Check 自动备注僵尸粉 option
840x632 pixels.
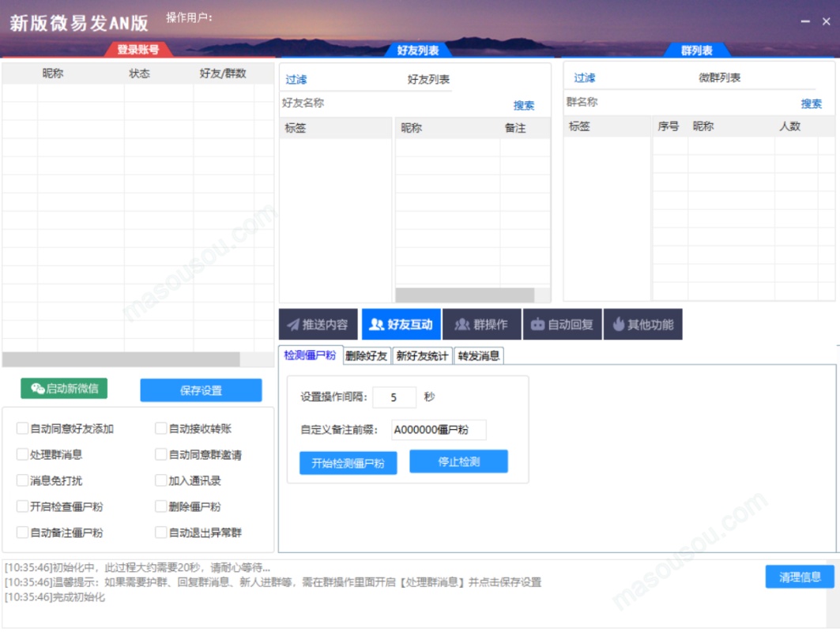click(22, 532)
